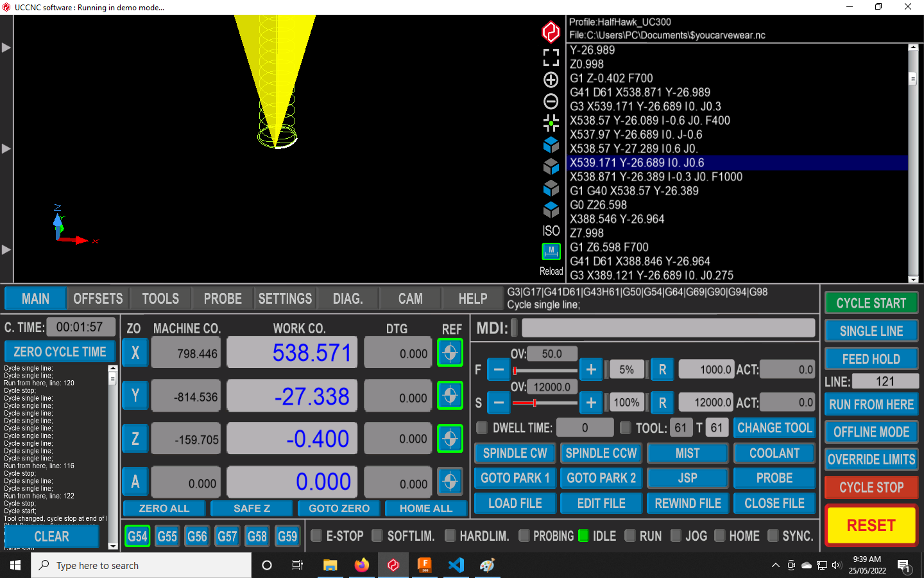Viewport: 924px width, 578px height.
Task: Zero the A axis work coordinate
Action: [135, 482]
